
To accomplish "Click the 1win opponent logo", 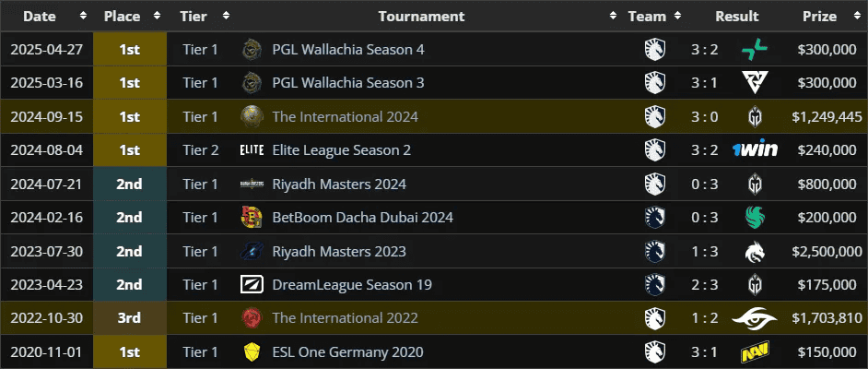I will [x=755, y=149].
